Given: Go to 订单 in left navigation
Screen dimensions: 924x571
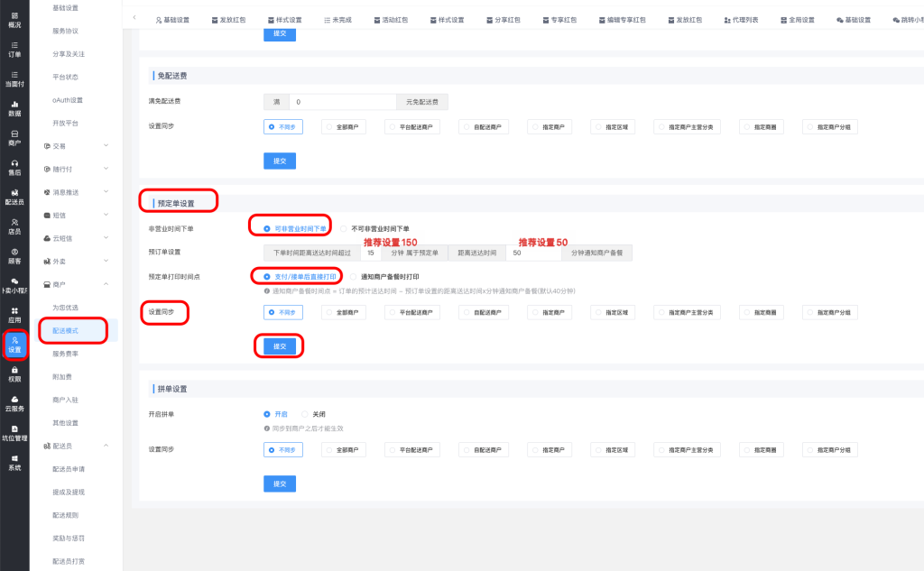Looking at the screenshot, I should (x=14, y=49).
